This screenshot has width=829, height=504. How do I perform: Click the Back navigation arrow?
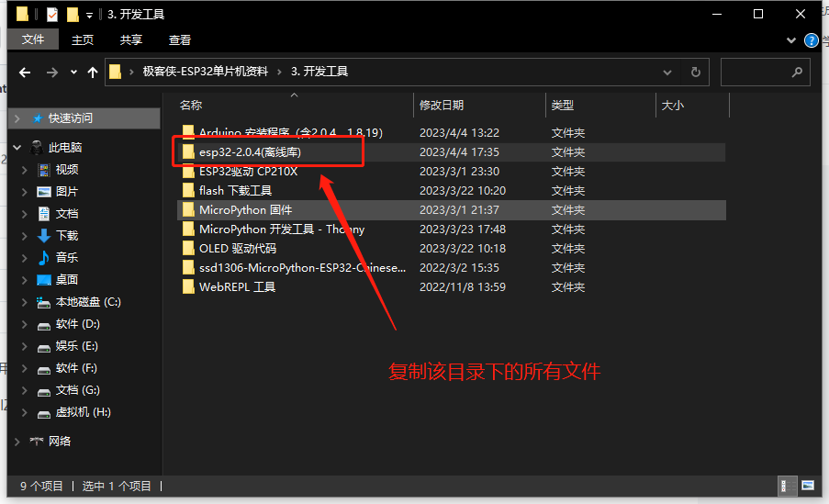(26, 72)
